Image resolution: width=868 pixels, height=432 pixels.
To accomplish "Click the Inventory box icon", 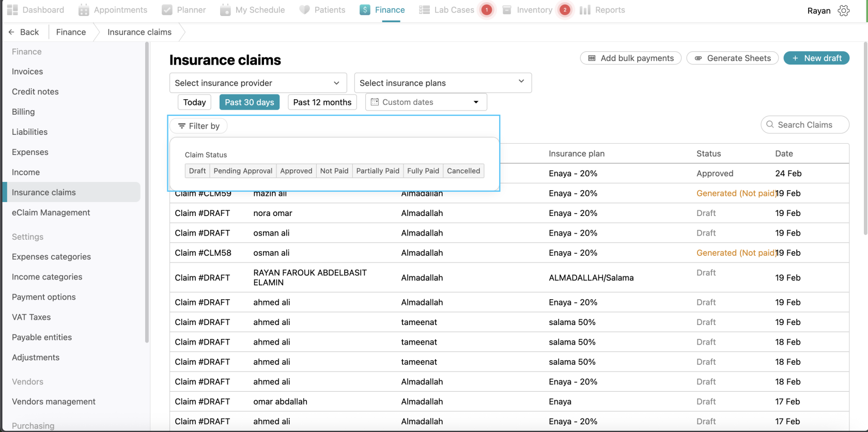I will coord(507,10).
